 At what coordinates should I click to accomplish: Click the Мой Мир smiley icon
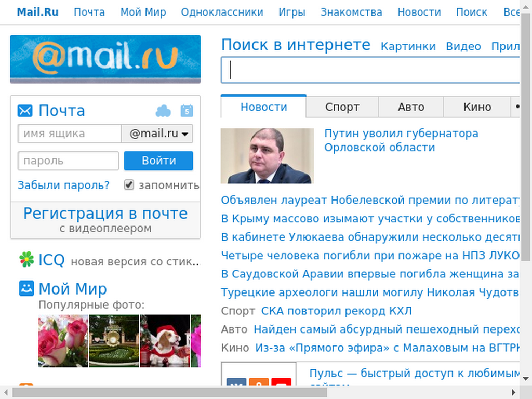pyautogui.click(x=26, y=288)
